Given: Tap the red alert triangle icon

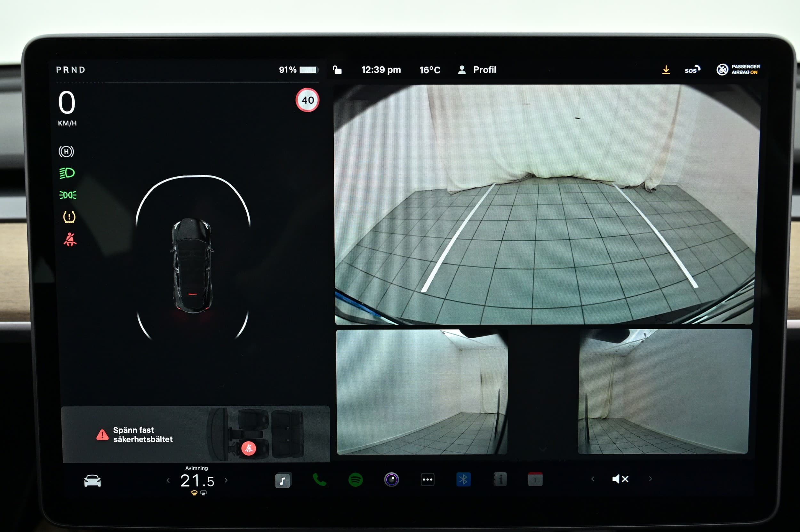Looking at the screenshot, I should point(102,435).
